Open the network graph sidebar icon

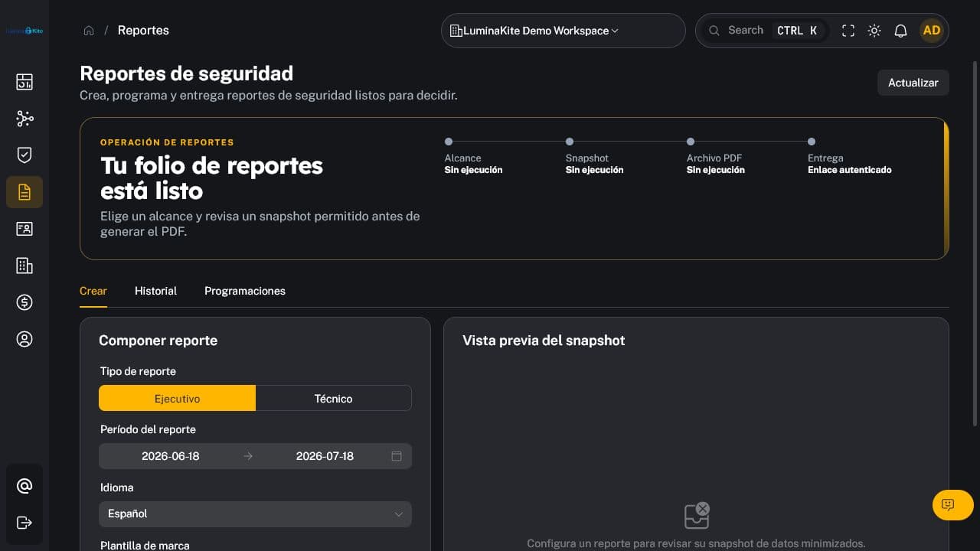24,119
